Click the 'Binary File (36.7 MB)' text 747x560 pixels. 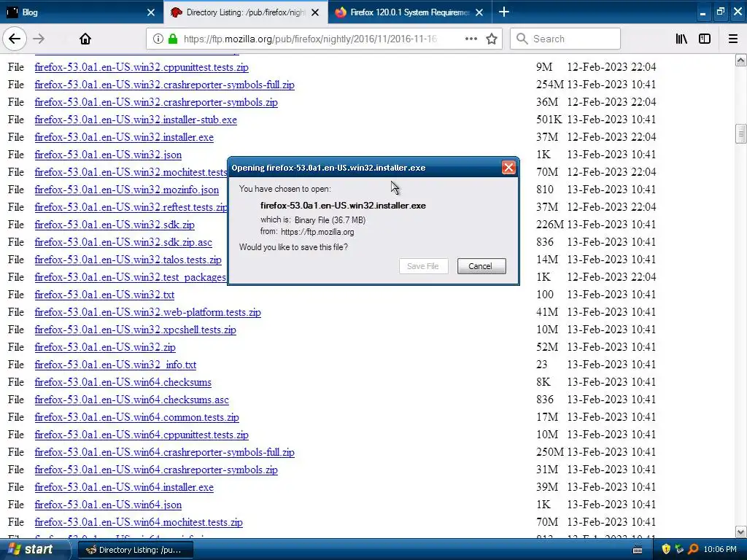click(330, 220)
